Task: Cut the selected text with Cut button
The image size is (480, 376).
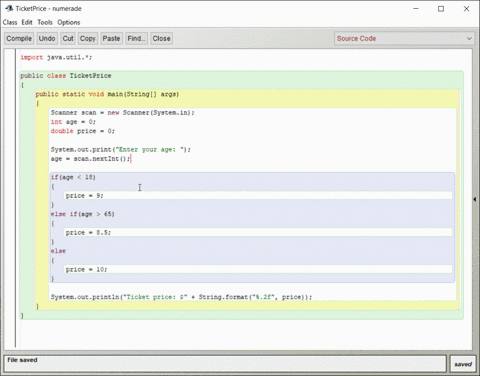Action: 68,39
